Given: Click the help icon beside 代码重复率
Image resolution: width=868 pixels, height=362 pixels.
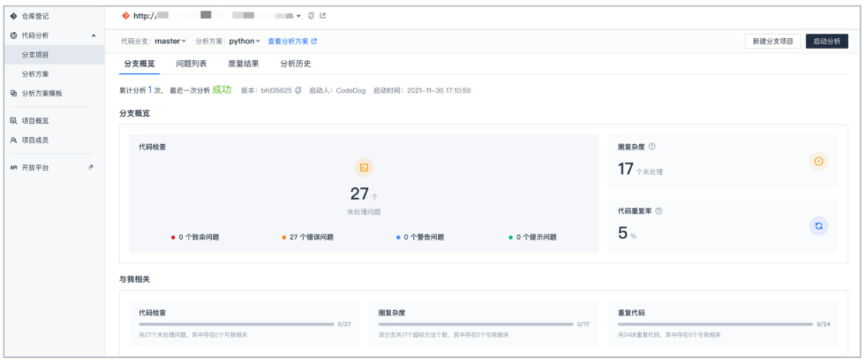Looking at the screenshot, I should pos(659,211).
